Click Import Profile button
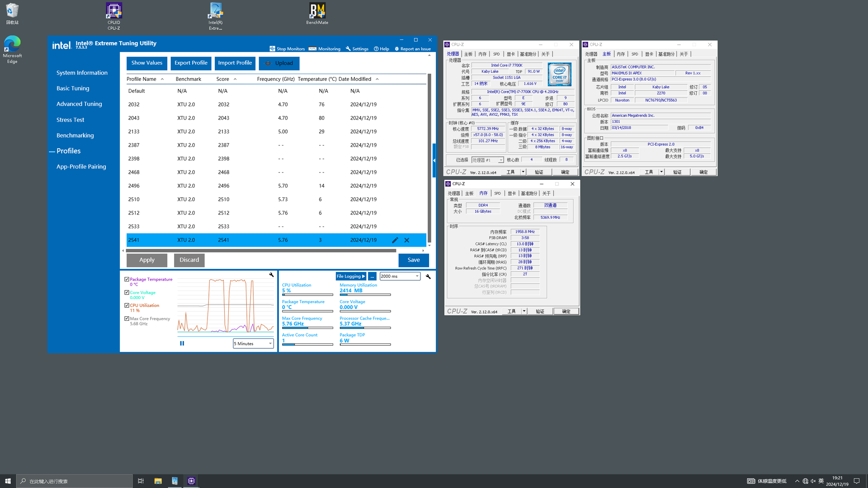The height and width of the screenshot is (488, 868). [235, 63]
